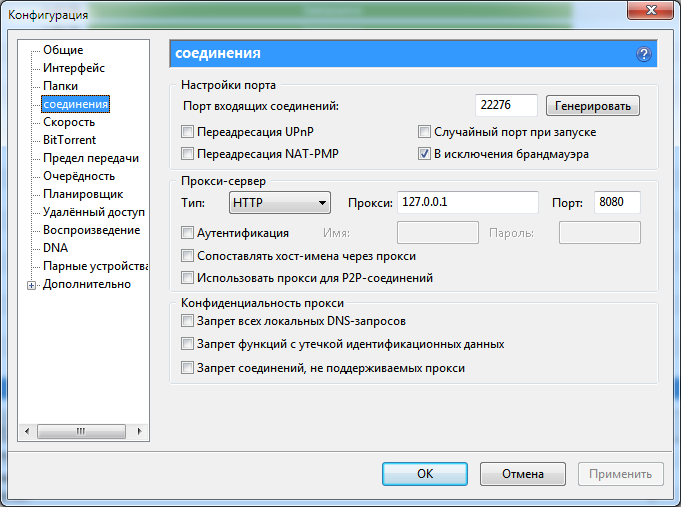Screen dimensions: 681x507
Task: Toggle Запрет функций с утечкой идентификационных данных
Action: [187, 344]
